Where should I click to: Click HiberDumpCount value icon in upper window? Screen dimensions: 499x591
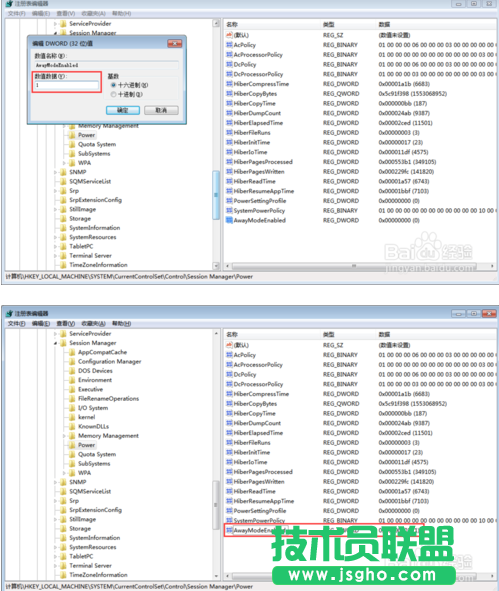pyautogui.click(x=229, y=113)
